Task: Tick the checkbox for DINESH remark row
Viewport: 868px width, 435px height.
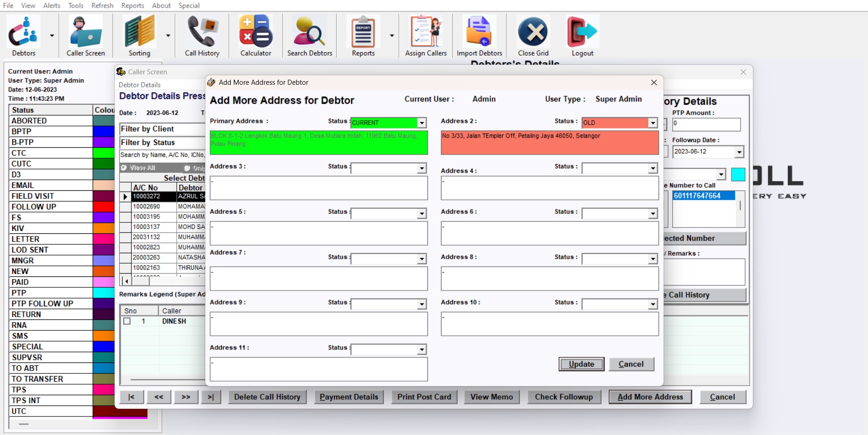Action: 127,321
